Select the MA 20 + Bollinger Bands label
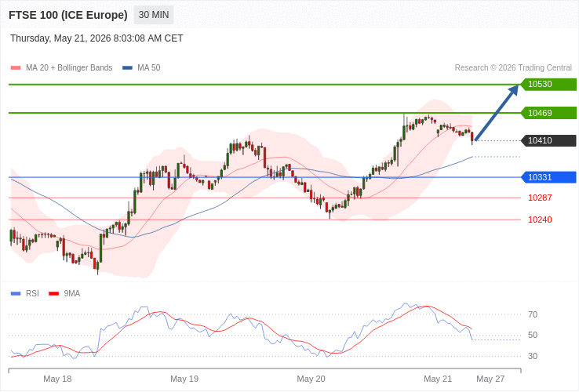Viewport: 579px width, 392px height. (x=69, y=68)
